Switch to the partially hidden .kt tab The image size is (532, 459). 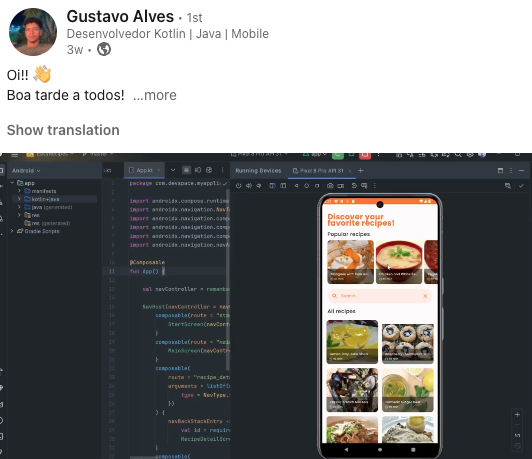tap(108, 170)
